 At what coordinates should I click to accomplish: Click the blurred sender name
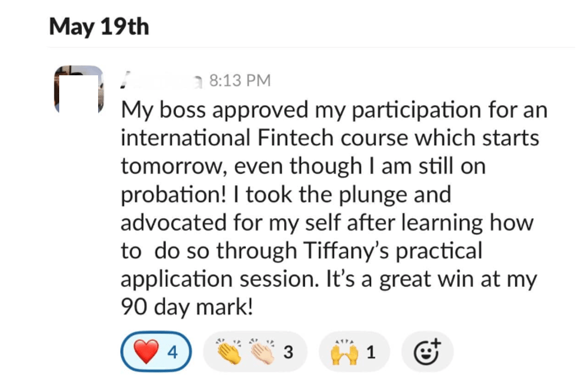(161, 80)
